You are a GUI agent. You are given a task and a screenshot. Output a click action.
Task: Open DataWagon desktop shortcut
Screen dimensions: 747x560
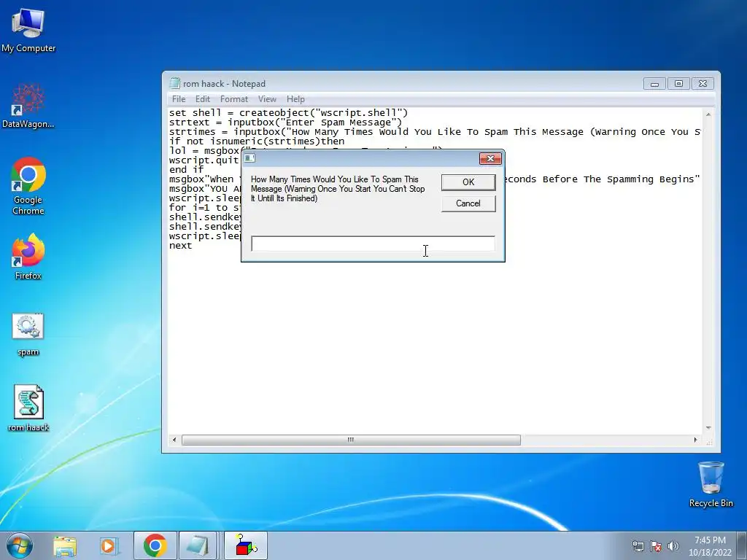click(28, 106)
